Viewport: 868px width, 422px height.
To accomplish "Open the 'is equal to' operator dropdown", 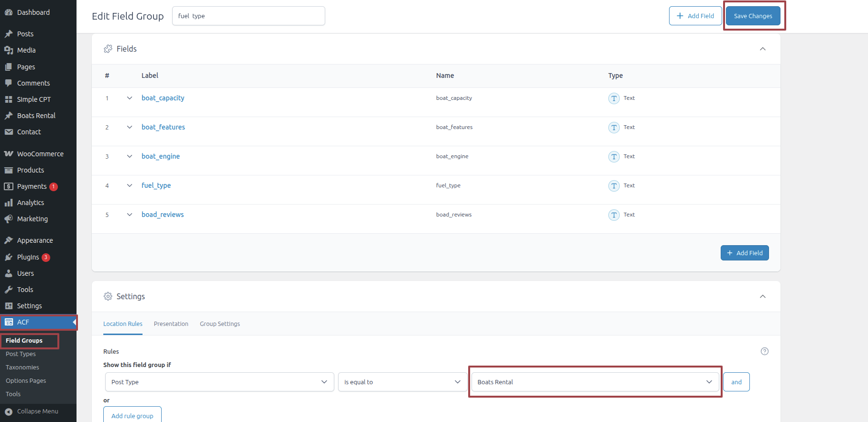I will pos(402,382).
